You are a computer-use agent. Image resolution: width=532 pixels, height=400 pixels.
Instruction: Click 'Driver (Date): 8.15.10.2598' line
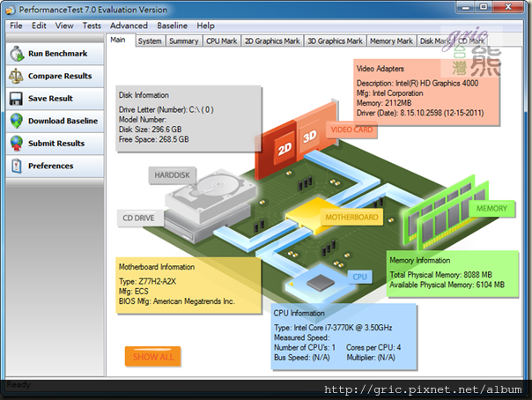[x=420, y=113]
